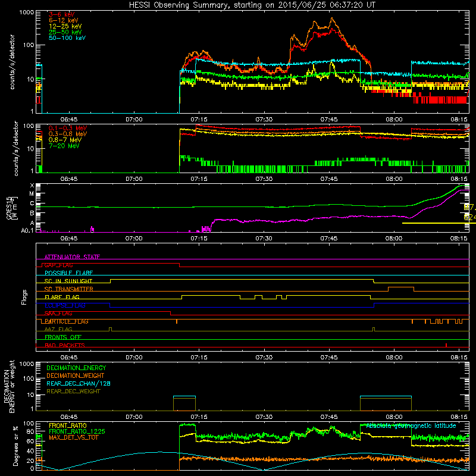
Task: Select the 50-100 keV legend label
Action: 67,38
